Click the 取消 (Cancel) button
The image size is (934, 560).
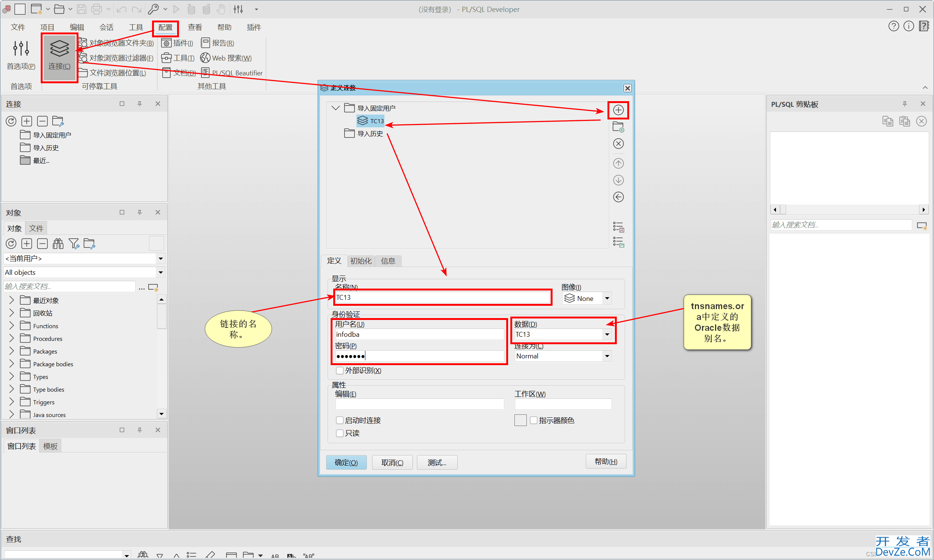[x=392, y=462]
